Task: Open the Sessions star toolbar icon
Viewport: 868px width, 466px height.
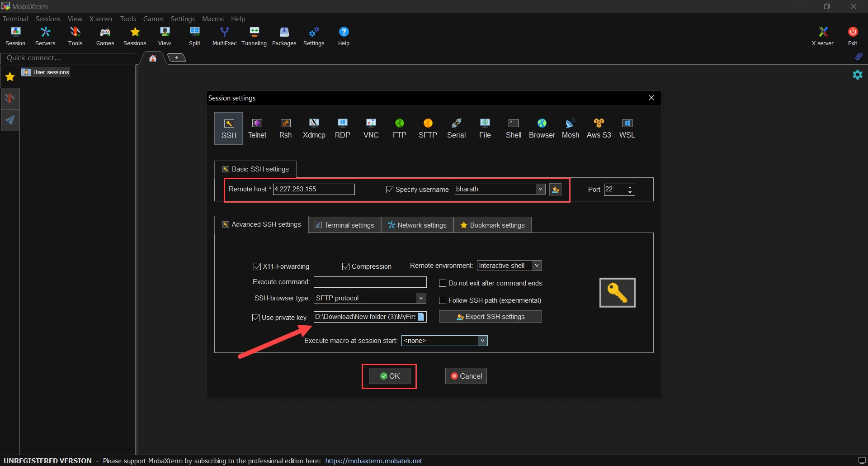Action: click(x=135, y=36)
